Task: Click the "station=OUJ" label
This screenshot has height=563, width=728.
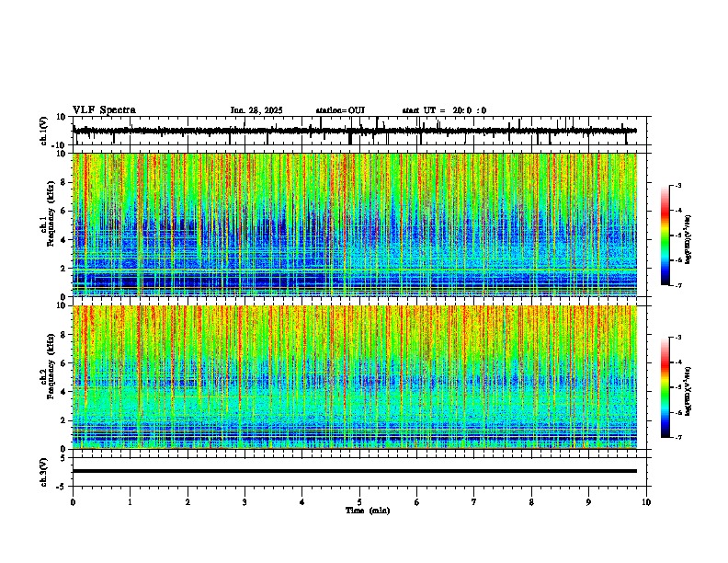Action: click(x=340, y=110)
